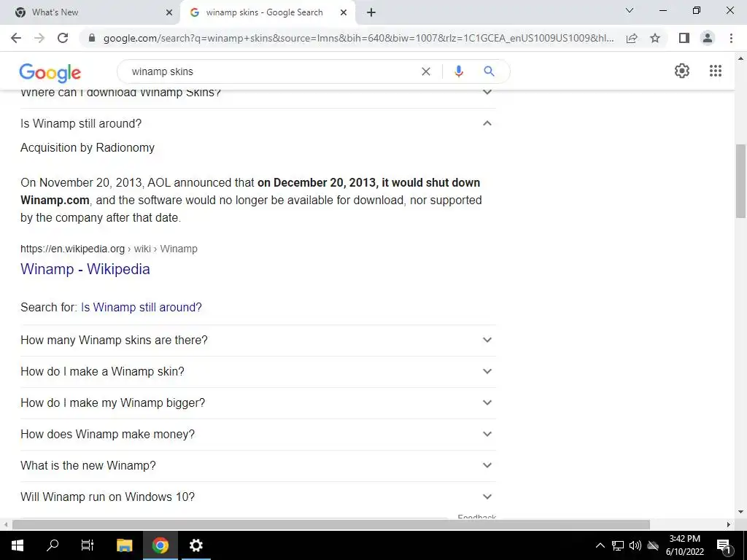Close the winamp skins Google Search tab

(x=344, y=12)
